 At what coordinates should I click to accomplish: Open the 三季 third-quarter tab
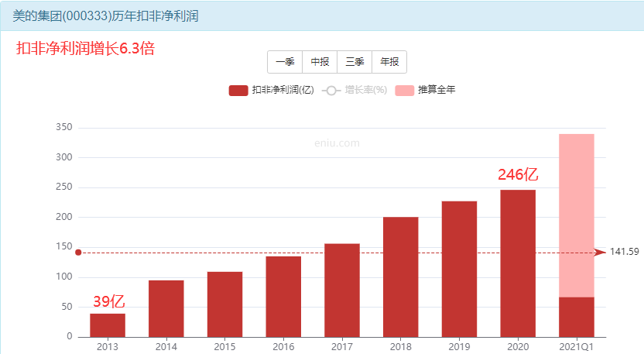point(355,62)
